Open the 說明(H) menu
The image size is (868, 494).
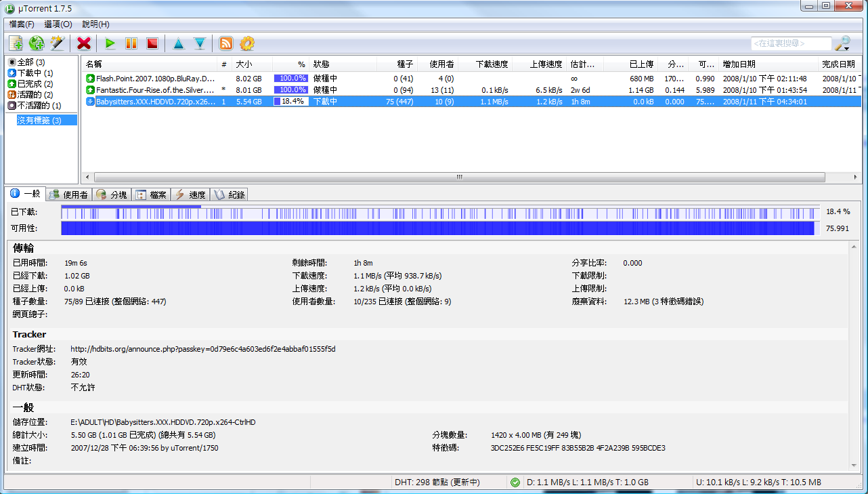95,24
